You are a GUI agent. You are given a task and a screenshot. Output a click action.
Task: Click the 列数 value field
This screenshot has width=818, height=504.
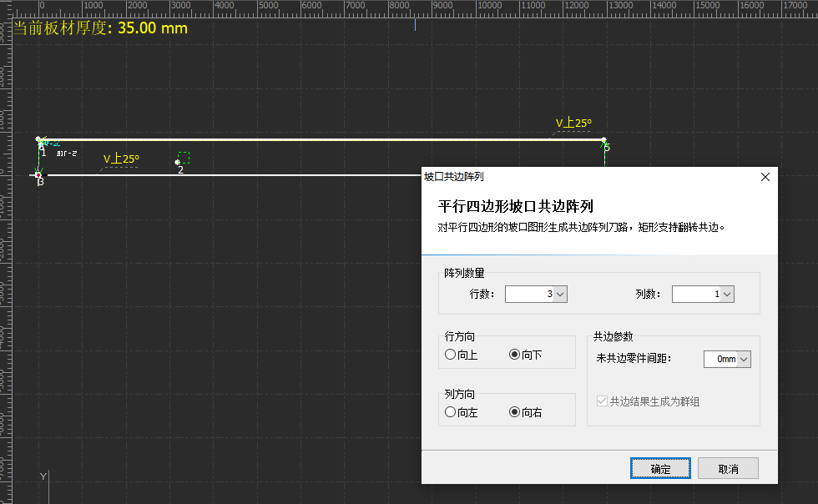696,295
